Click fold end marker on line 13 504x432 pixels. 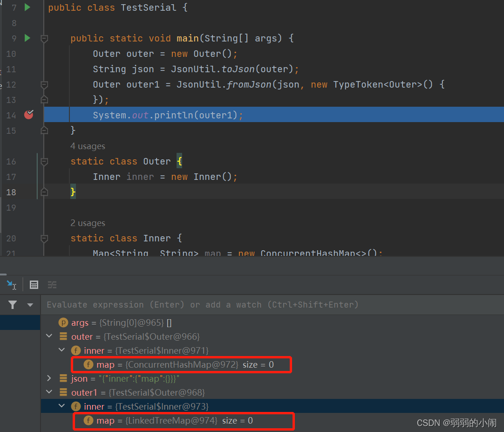(x=44, y=99)
